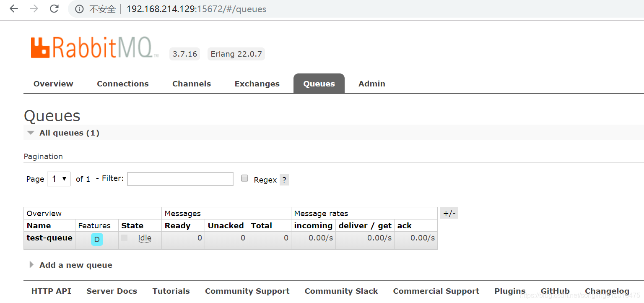Reload the page using the refresh icon

click(x=54, y=8)
